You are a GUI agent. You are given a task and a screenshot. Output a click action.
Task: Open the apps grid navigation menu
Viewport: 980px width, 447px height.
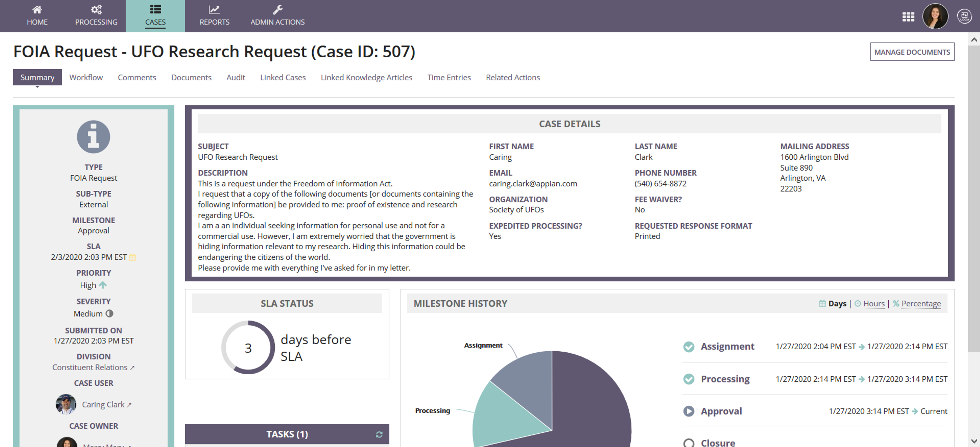pos(908,16)
